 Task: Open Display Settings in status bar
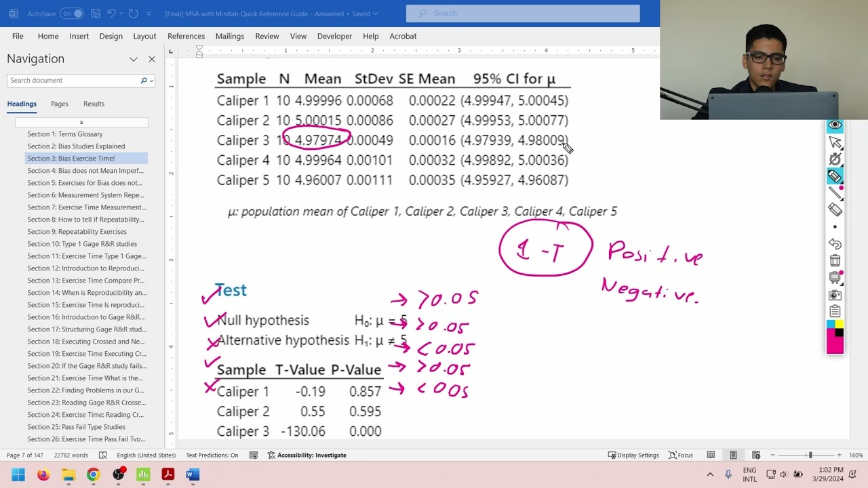[633, 455]
